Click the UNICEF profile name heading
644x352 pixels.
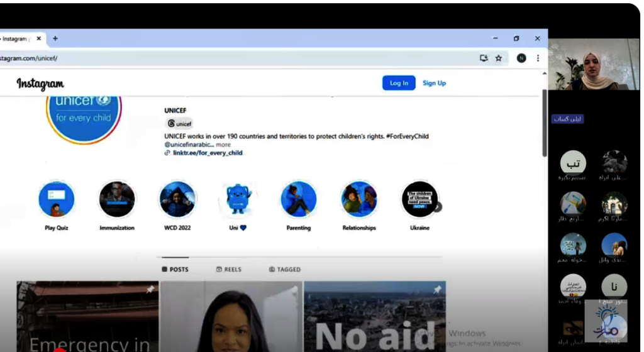click(x=175, y=111)
